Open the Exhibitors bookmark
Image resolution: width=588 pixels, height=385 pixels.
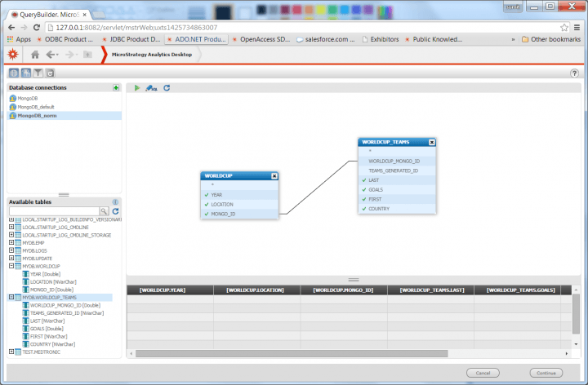[x=381, y=39]
